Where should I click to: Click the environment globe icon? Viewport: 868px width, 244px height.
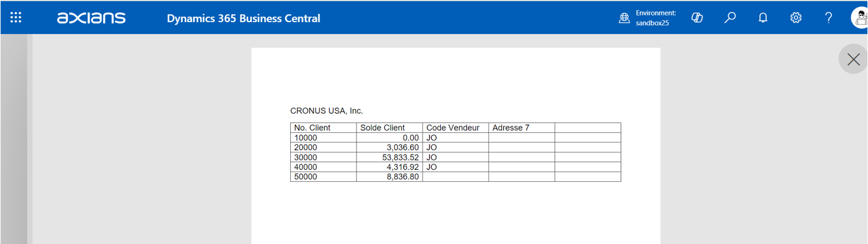pos(625,18)
